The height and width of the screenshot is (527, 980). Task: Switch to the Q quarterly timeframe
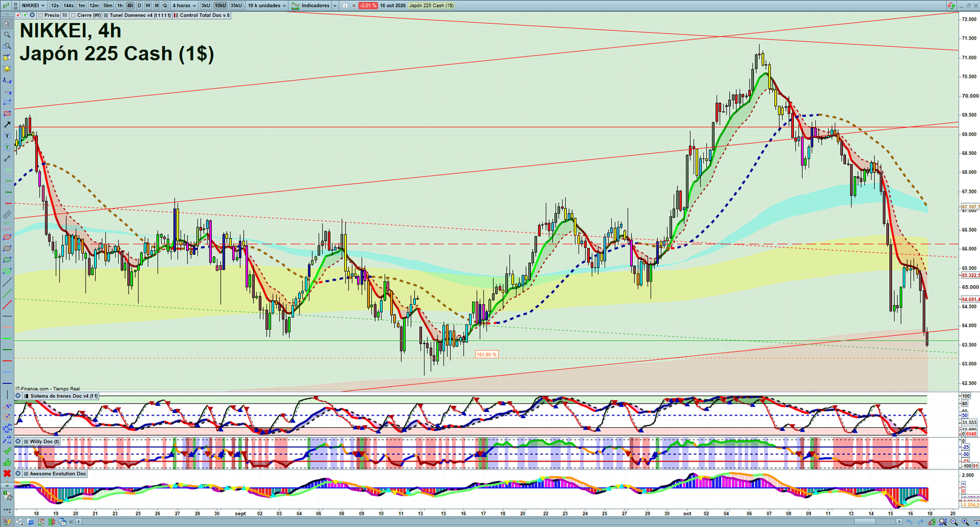point(165,6)
